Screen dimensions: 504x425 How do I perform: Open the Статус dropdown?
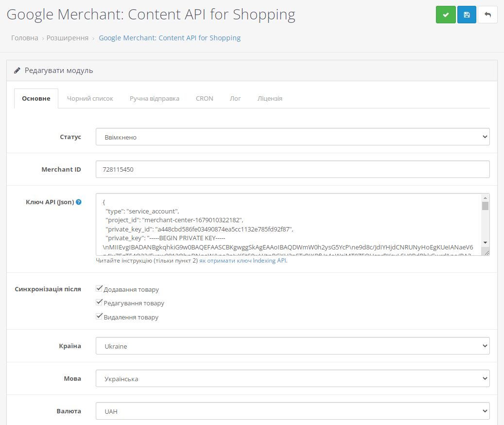[293, 137]
